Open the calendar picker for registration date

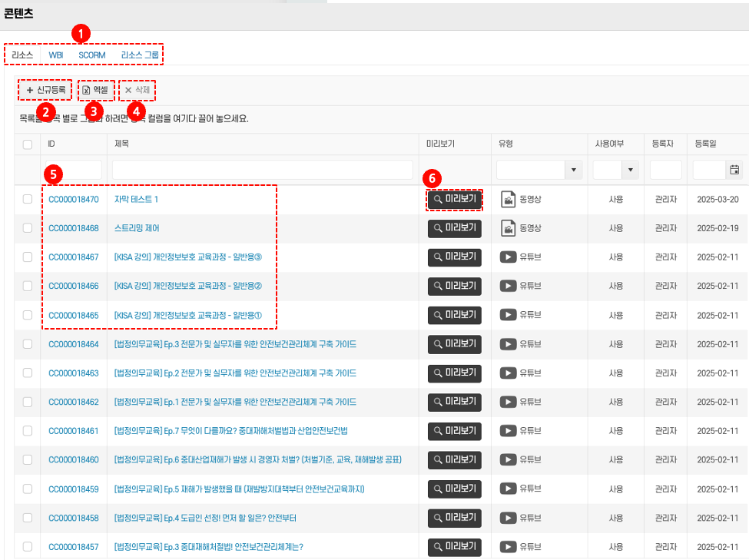tap(734, 171)
